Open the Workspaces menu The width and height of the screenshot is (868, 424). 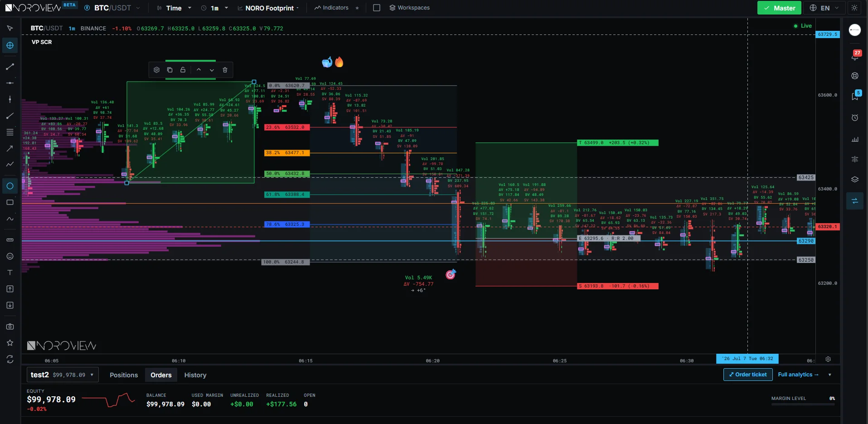(410, 8)
